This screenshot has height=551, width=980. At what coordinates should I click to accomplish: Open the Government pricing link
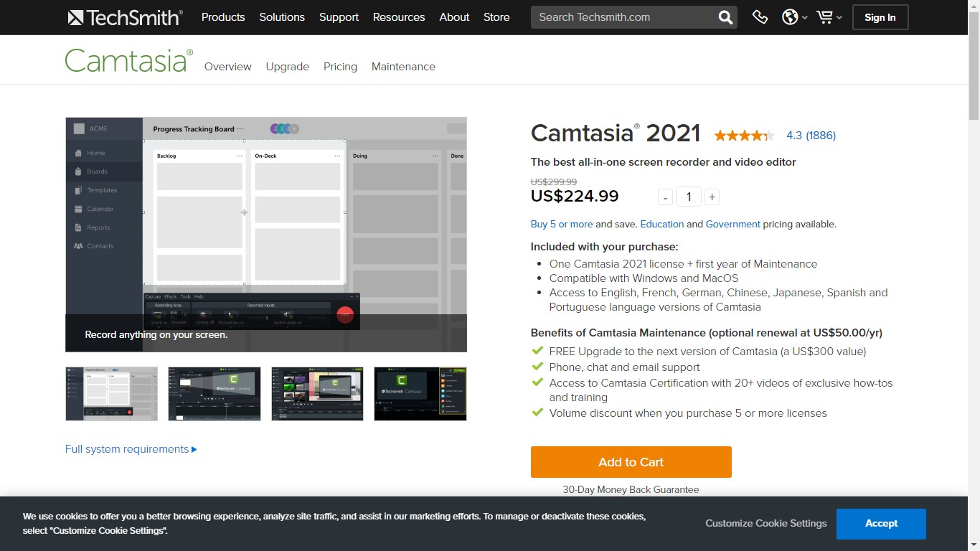tap(733, 224)
